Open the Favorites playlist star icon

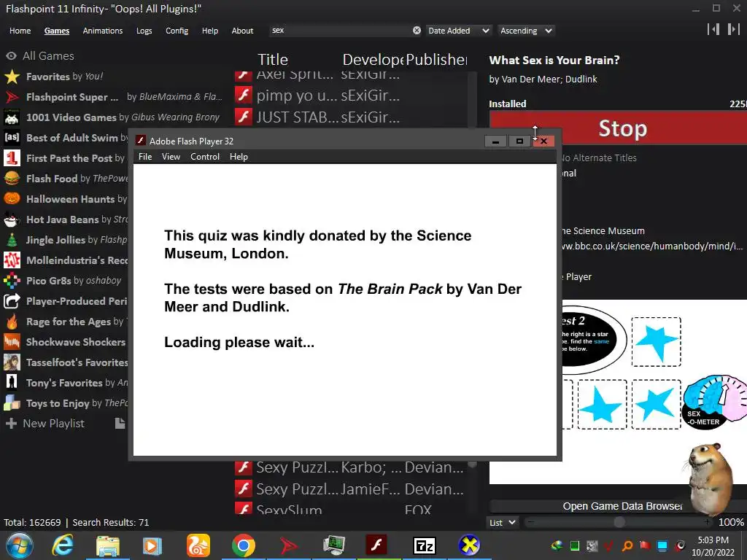coord(12,77)
